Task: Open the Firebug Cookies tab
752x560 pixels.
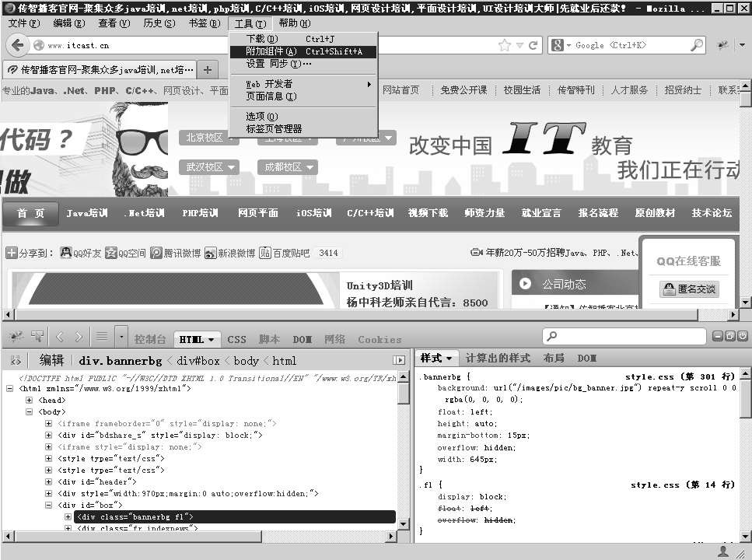Action: click(x=379, y=340)
